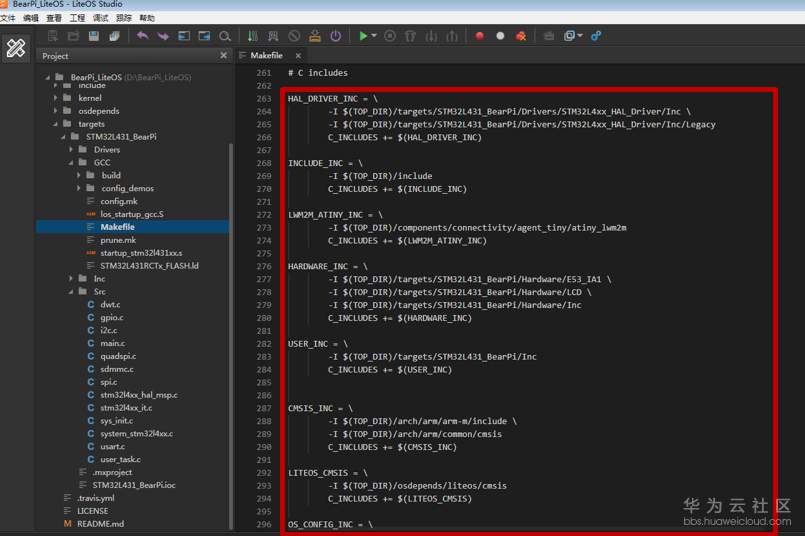Collapse the Src folder
This screenshot has width=805, height=536.
[71, 292]
